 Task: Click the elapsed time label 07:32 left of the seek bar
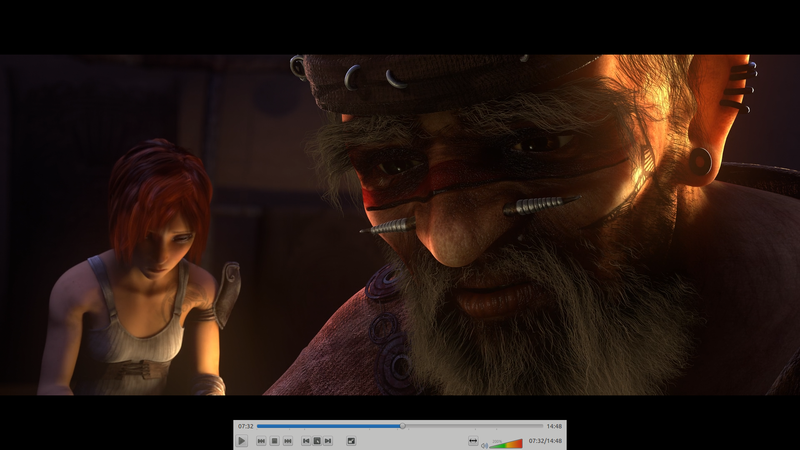coord(245,426)
